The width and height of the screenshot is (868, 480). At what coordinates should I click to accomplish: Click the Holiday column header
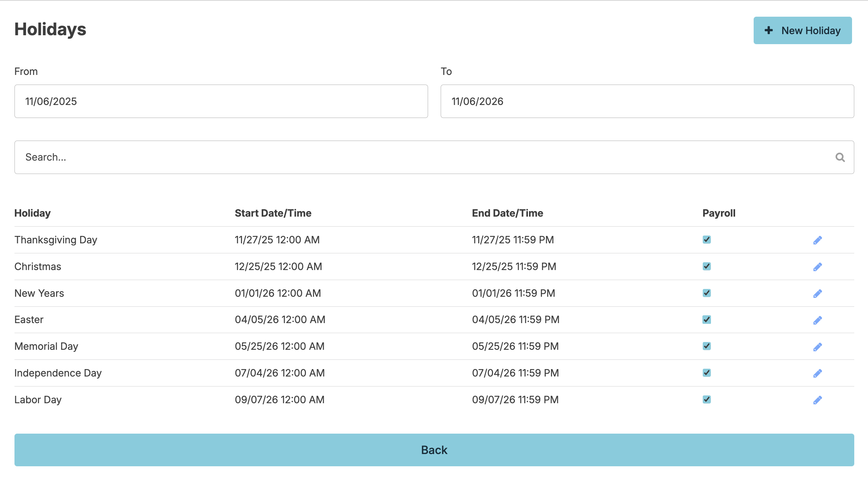(x=32, y=213)
